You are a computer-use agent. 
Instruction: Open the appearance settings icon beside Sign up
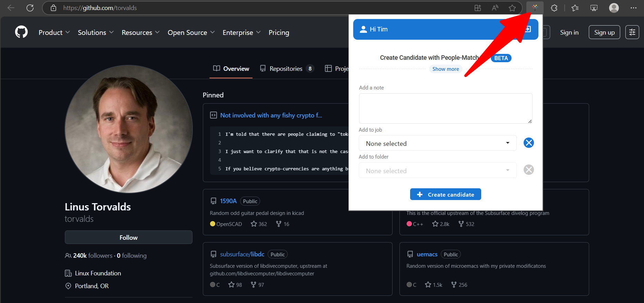(x=632, y=32)
